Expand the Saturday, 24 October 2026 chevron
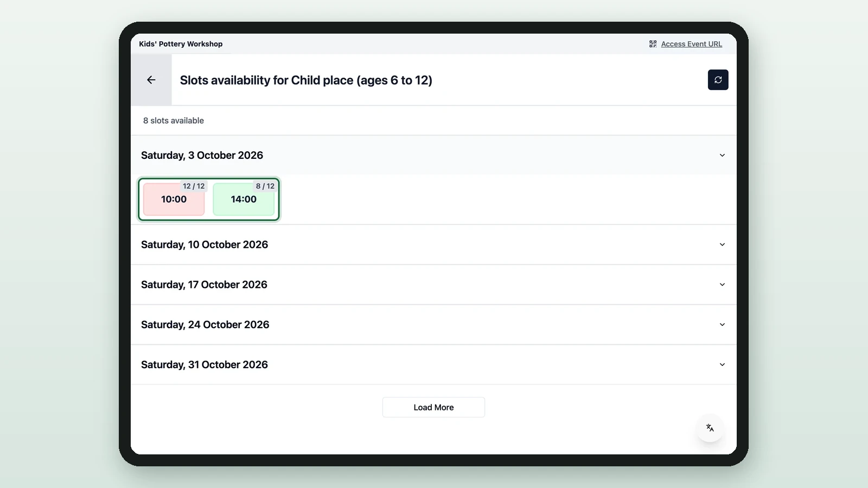 (x=722, y=325)
